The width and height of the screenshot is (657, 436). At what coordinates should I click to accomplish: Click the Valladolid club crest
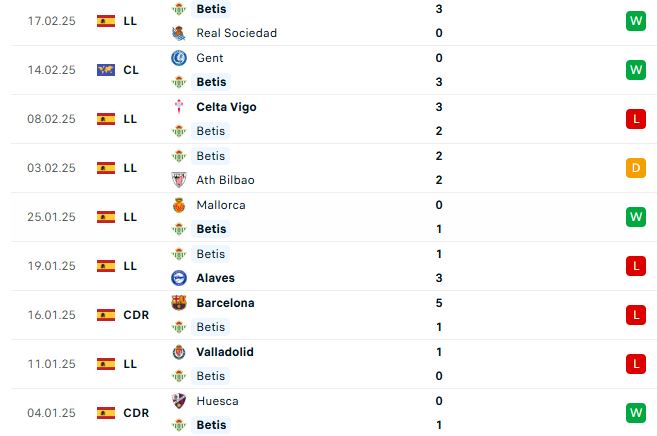pos(179,352)
